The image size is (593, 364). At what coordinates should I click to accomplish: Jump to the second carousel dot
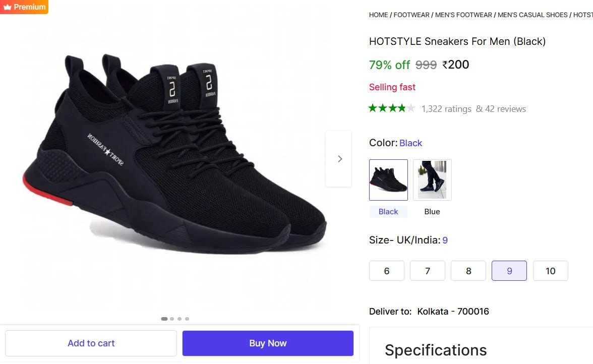click(172, 319)
